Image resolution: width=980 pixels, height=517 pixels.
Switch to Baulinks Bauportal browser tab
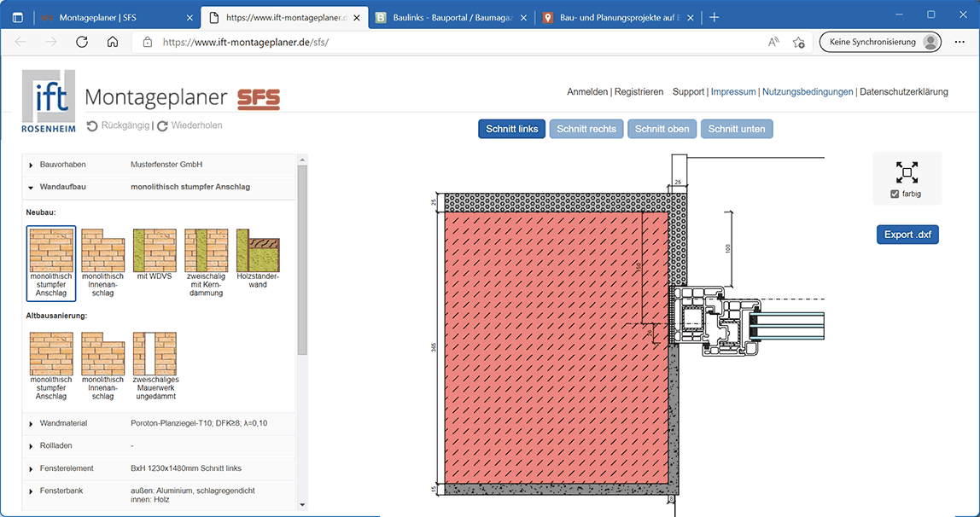point(452,18)
